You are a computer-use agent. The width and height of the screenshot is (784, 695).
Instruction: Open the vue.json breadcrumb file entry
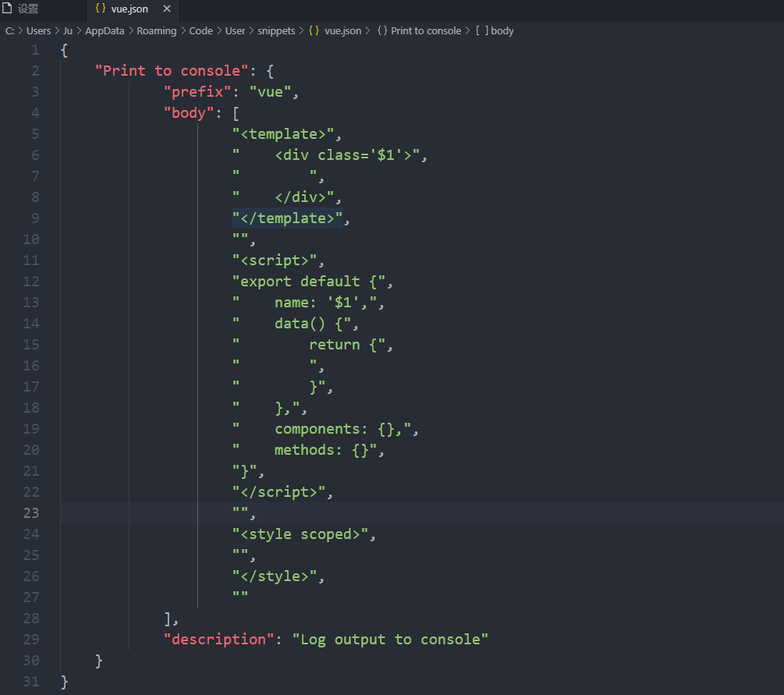pos(343,31)
